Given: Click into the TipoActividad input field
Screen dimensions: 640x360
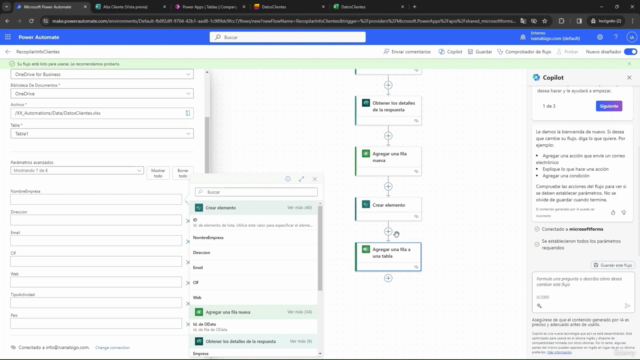Looking at the screenshot, I should pyautogui.click(x=96, y=302).
